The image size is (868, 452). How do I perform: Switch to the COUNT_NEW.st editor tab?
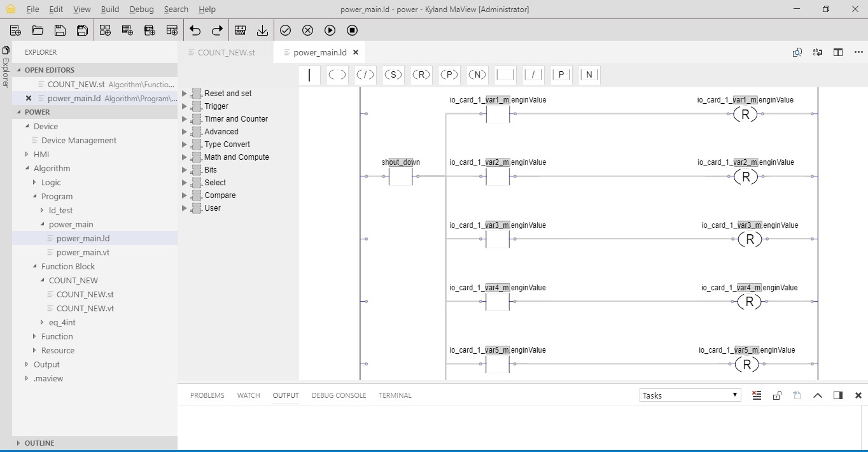[x=226, y=52]
